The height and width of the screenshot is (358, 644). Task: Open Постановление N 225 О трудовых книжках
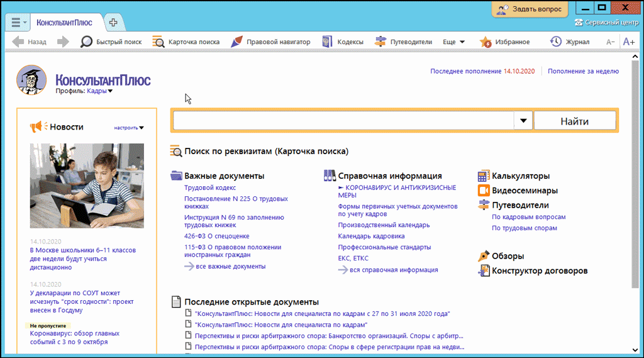236,202
